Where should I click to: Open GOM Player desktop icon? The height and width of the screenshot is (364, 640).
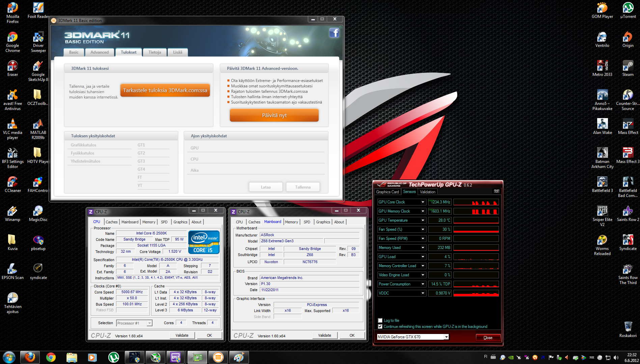[x=602, y=10]
